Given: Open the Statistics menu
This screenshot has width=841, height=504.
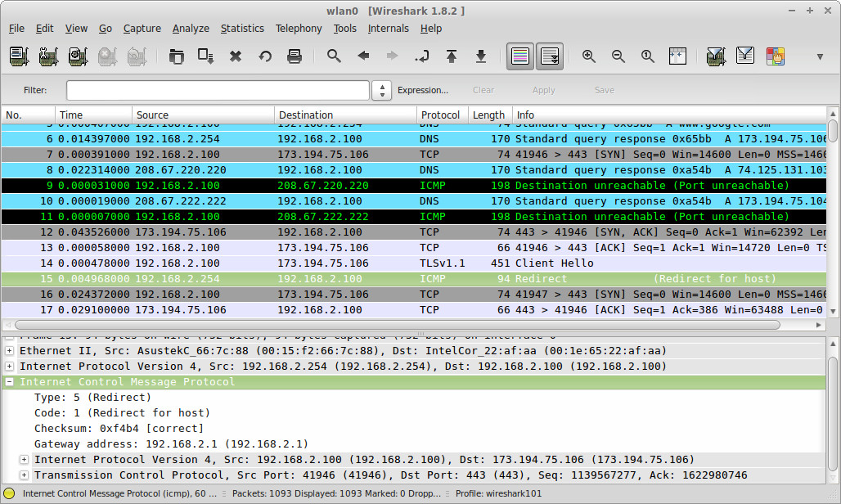Looking at the screenshot, I should [242, 29].
